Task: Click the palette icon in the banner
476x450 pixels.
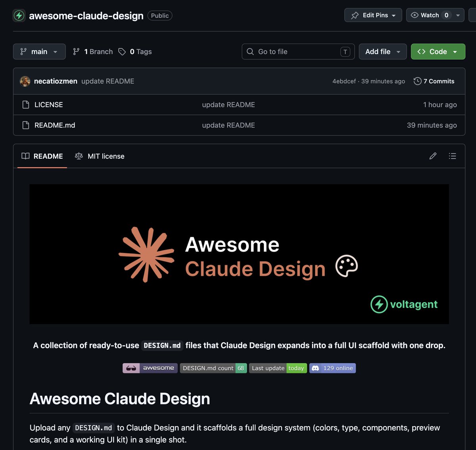Action: [347, 266]
